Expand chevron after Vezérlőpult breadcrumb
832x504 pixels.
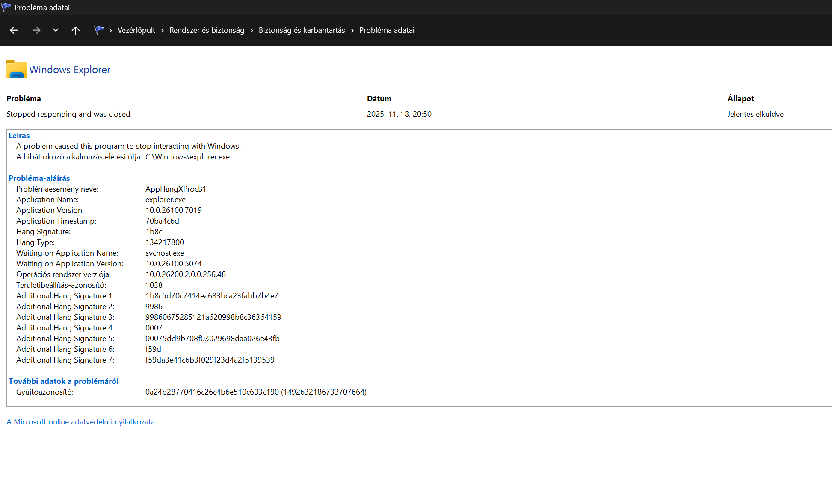(x=163, y=30)
